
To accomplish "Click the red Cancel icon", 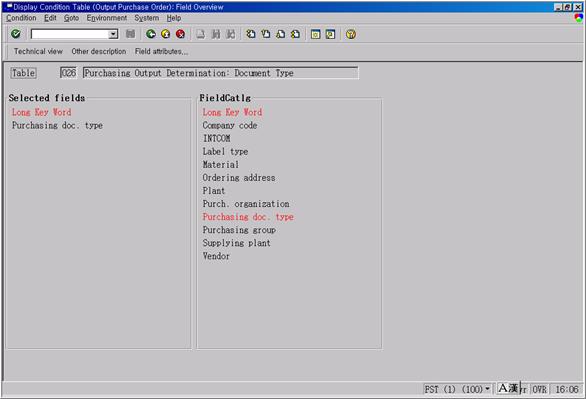I will (181, 34).
